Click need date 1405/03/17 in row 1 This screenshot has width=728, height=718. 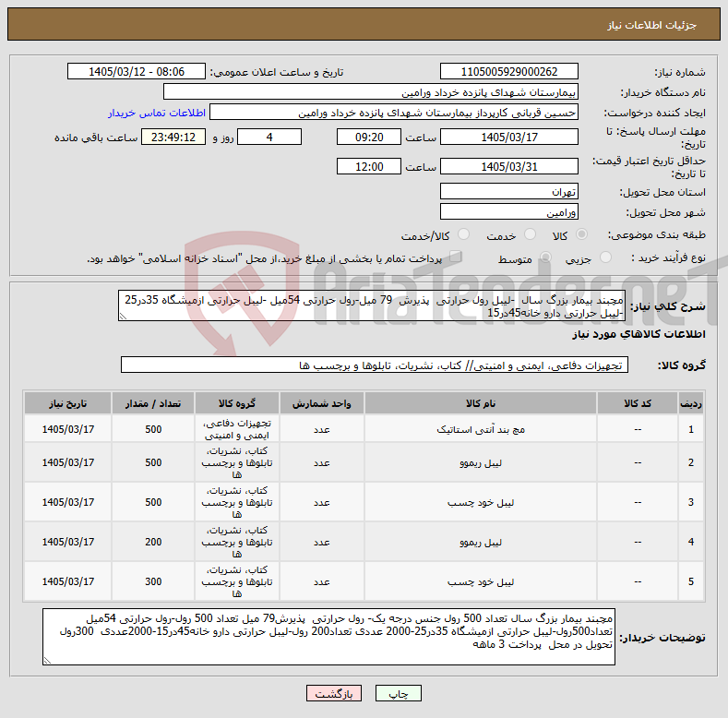[x=67, y=429]
